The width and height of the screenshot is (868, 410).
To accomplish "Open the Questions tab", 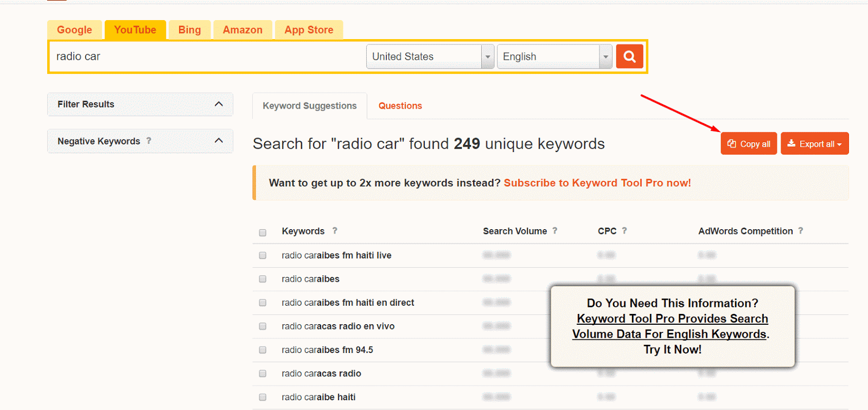I will pyautogui.click(x=400, y=106).
